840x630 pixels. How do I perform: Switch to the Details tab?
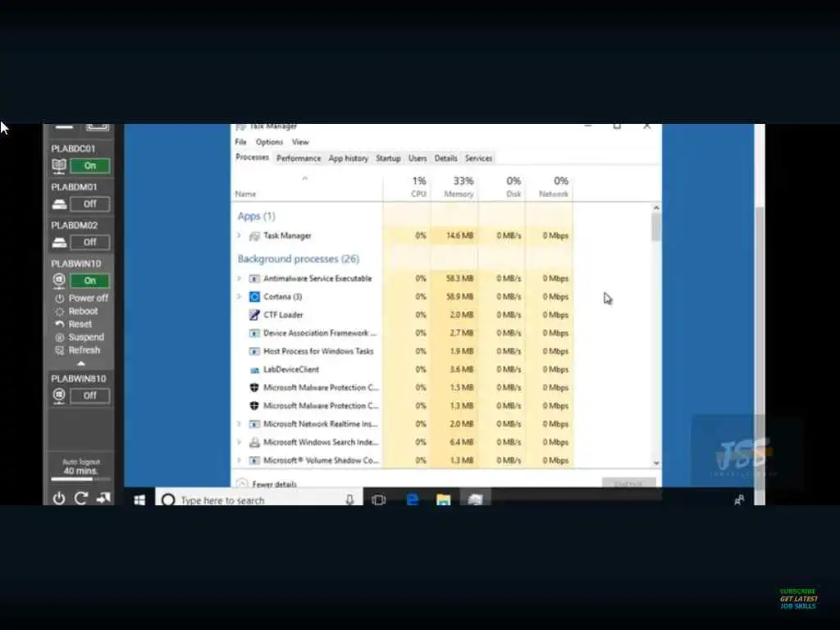[445, 158]
